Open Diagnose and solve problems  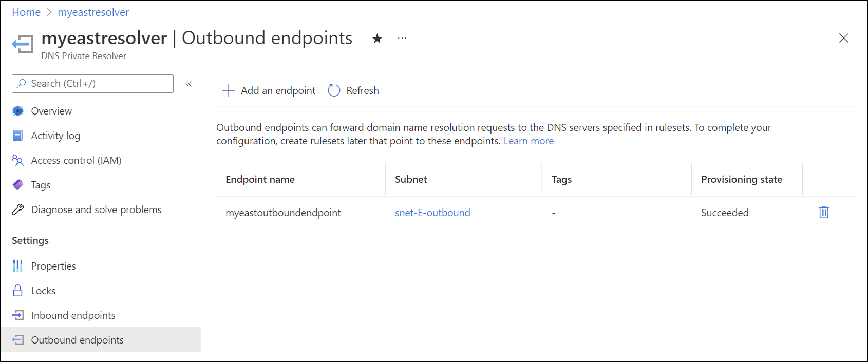96,209
